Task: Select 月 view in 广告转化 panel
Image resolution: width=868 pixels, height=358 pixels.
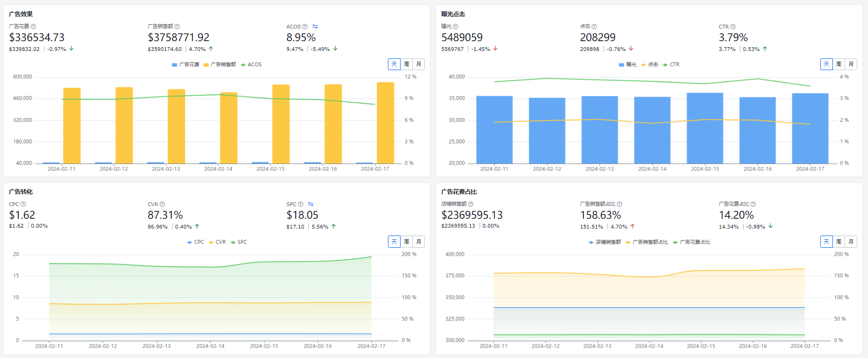Action: coord(419,242)
